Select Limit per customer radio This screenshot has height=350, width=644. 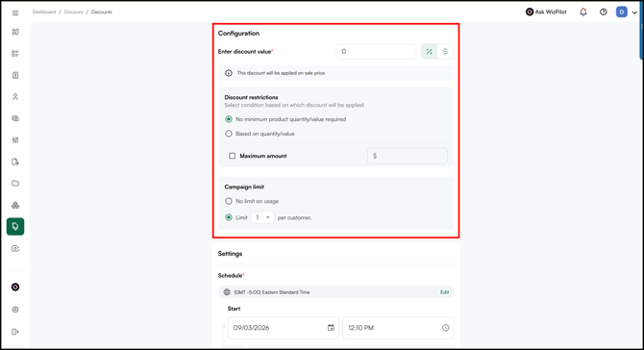(x=229, y=217)
